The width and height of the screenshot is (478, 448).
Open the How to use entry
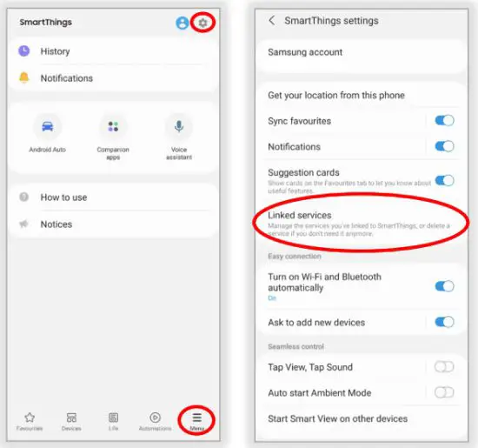pyautogui.click(x=113, y=197)
